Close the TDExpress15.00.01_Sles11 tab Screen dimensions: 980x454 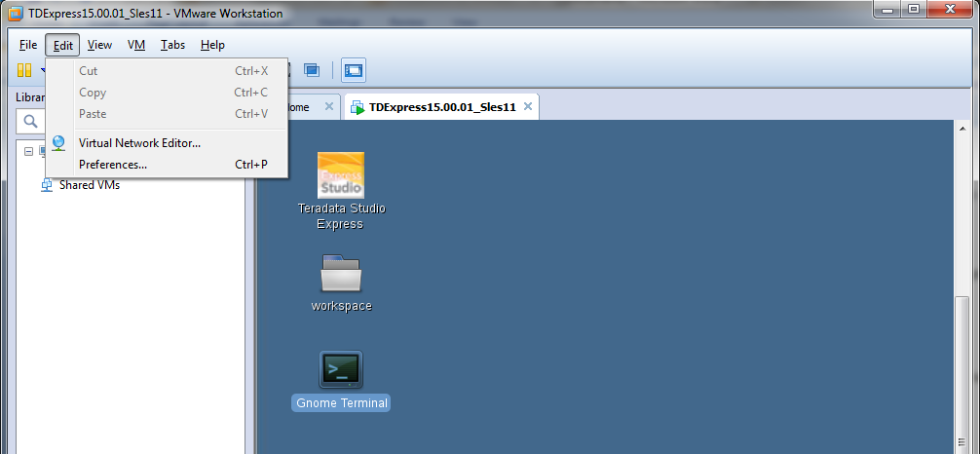click(527, 107)
